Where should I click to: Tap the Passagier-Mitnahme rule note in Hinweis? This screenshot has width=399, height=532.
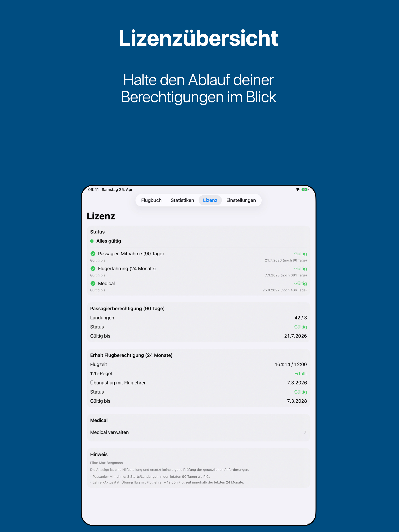150,477
